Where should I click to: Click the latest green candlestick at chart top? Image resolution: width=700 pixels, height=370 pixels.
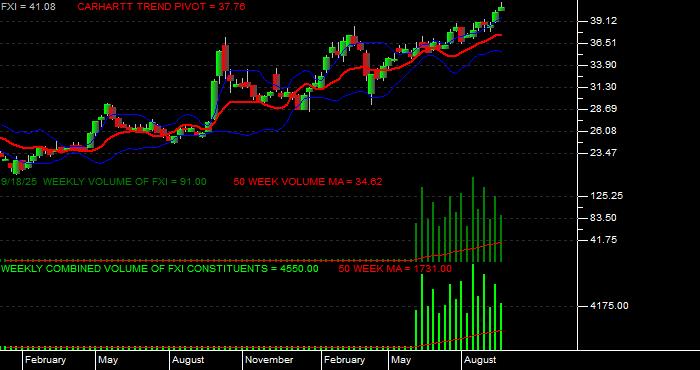[501, 8]
